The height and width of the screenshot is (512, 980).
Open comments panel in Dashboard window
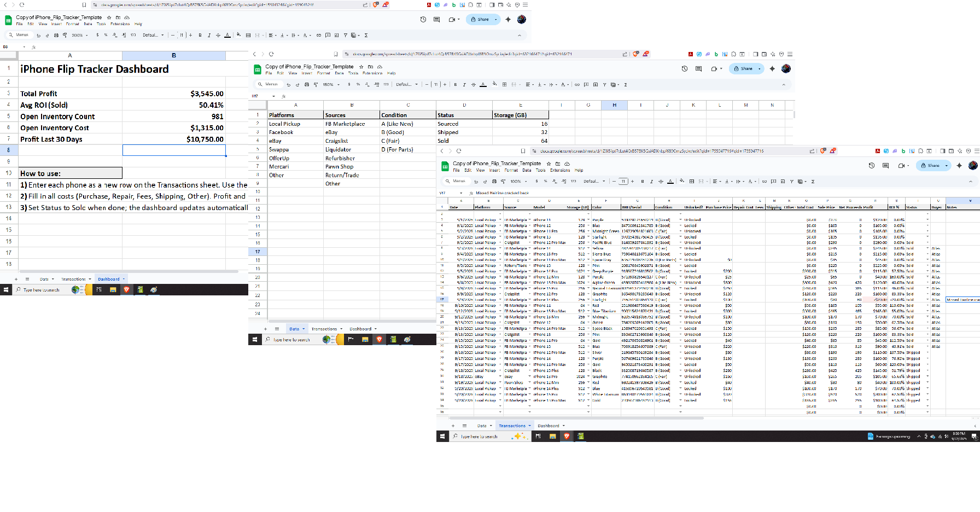click(436, 19)
